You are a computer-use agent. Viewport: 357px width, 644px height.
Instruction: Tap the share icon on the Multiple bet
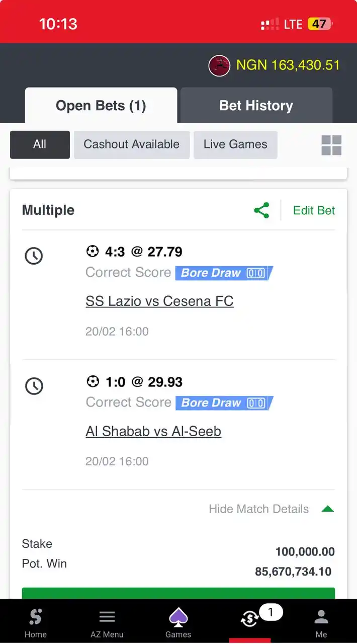[261, 210]
